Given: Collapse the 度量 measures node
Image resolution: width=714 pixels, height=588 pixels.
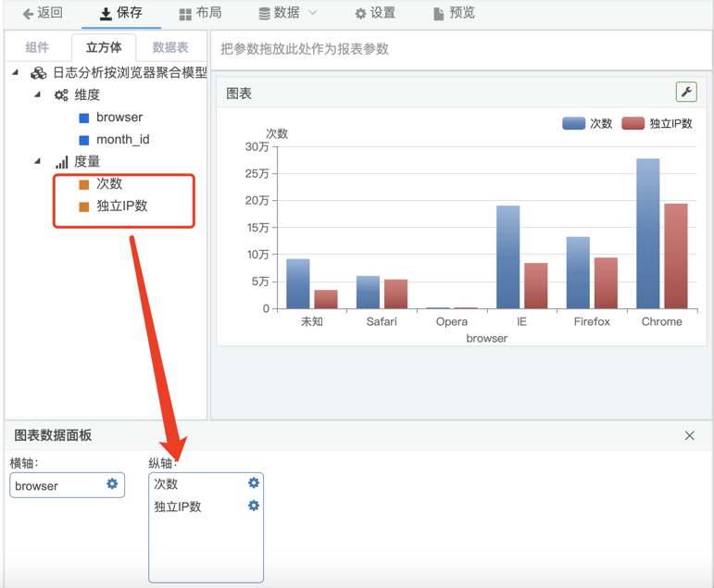Looking at the screenshot, I should tap(38, 161).
